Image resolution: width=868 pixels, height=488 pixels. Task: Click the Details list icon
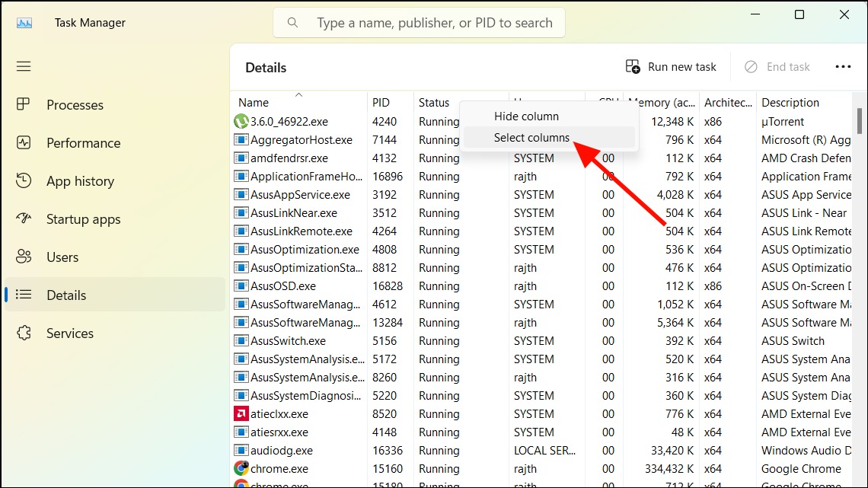24,295
